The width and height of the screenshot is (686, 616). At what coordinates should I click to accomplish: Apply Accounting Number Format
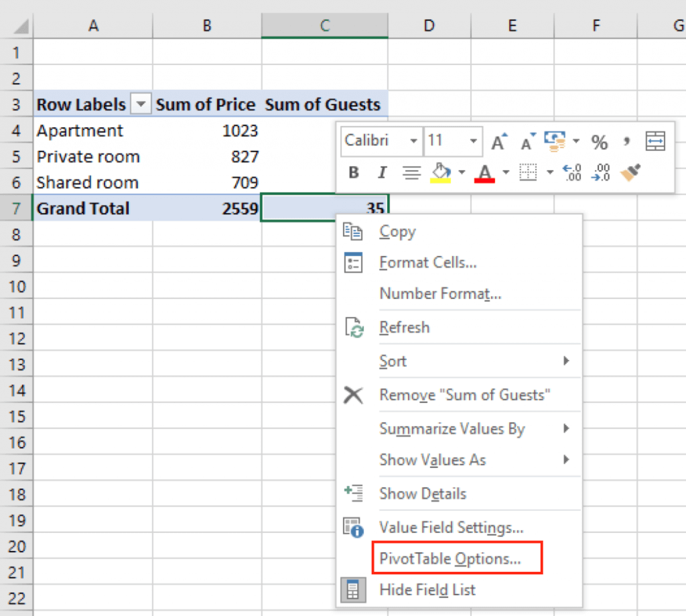pos(555,141)
